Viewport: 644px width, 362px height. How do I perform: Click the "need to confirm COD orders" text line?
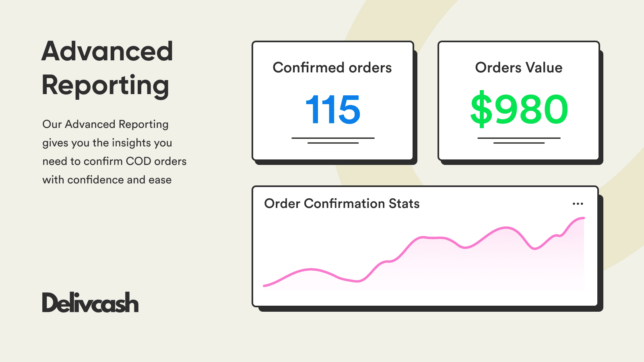coord(114,161)
